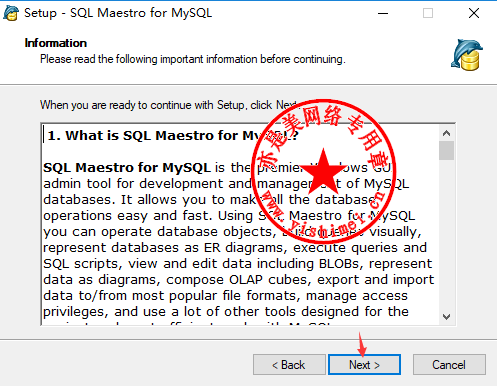Image resolution: width=497 pixels, height=386 pixels.
Task: Click the scrollbar down arrow
Action: click(446, 316)
